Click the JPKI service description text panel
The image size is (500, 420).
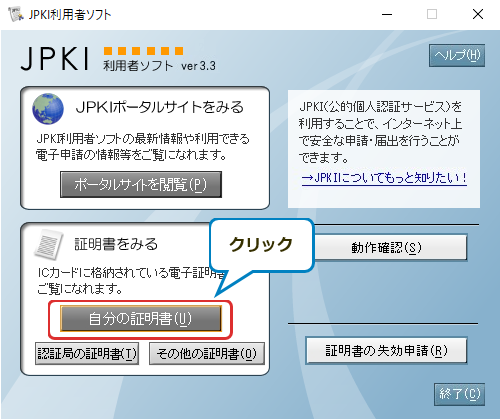(x=384, y=149)
